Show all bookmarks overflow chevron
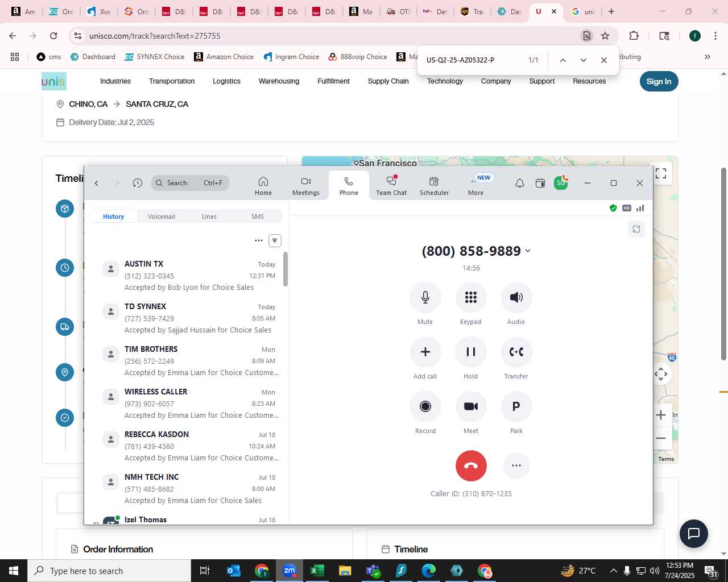Image resolution: width=728 pixels, height=582 pixels. click(708, 57)
